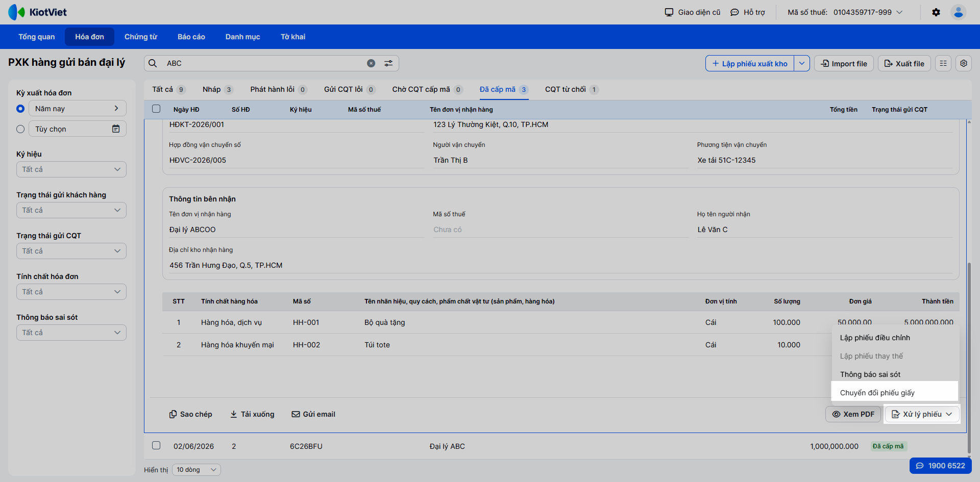980x482 pixels.
Task: Open the 10 dòng rows-per-page dropdown
Action: point(197,470)
